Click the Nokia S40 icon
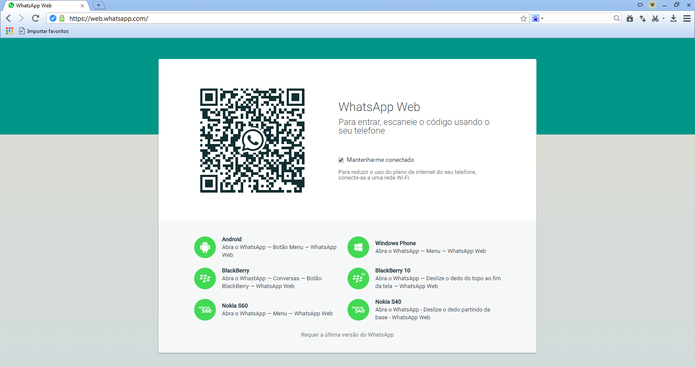 coord(358,309)
